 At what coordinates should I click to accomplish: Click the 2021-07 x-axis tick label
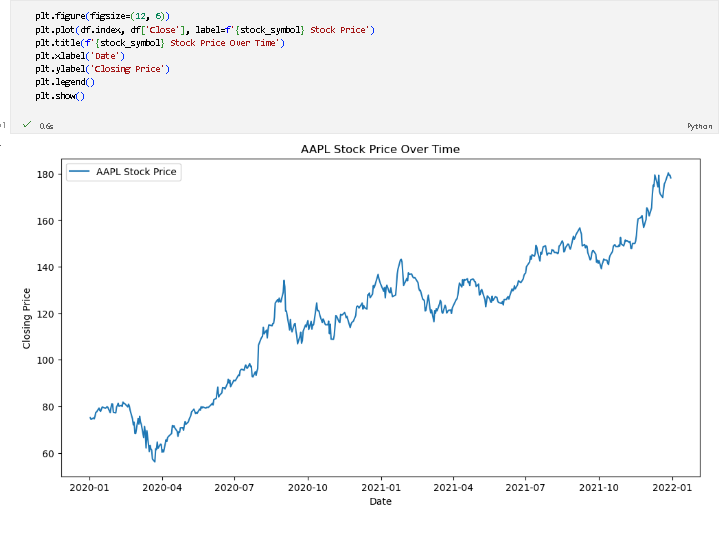click(x=525, y=488)
